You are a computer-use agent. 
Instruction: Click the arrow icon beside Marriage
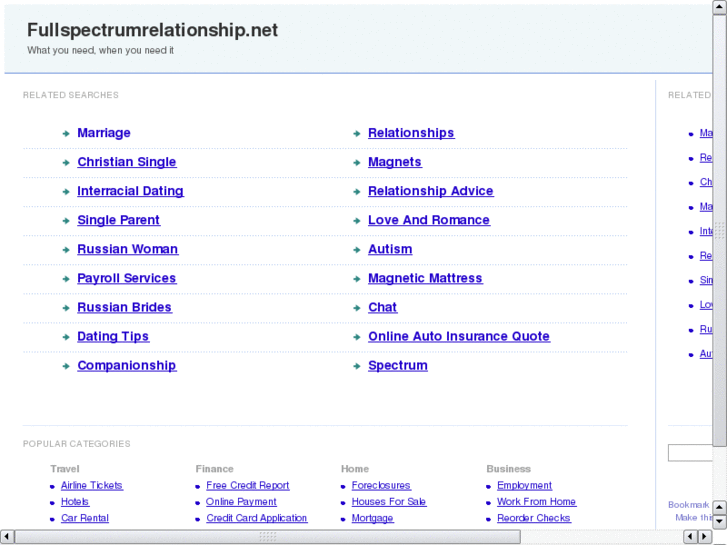tap(66, 133)
